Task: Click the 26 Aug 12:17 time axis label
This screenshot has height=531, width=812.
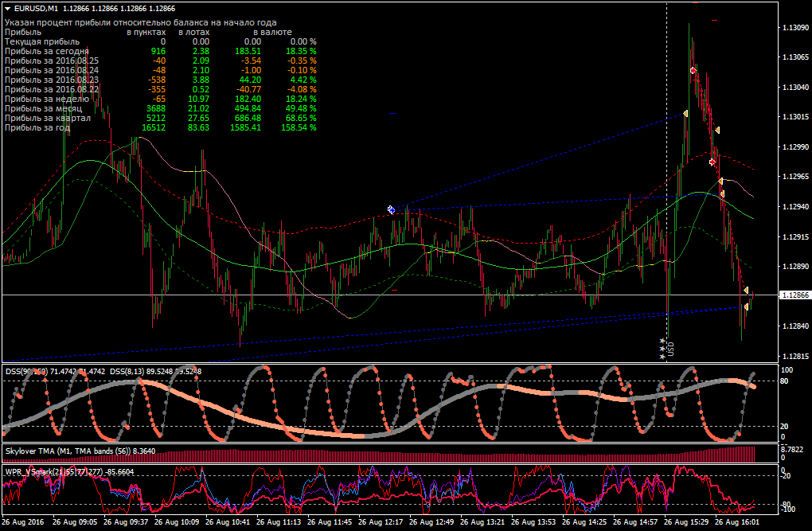Action: (380, 521)
